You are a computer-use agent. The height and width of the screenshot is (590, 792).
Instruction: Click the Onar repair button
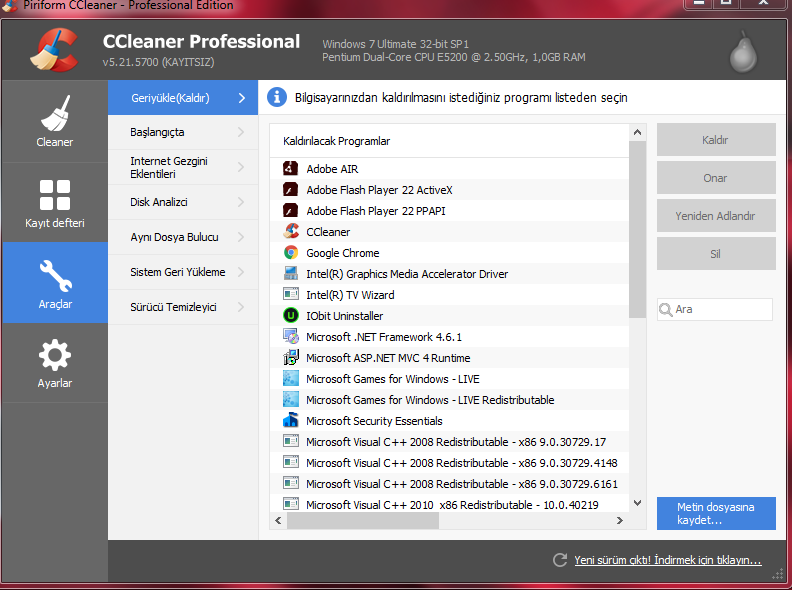(716, 177)
